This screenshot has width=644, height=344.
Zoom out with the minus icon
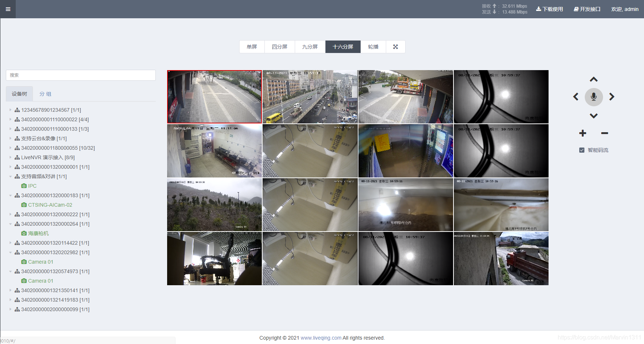[x=605, y=133]
